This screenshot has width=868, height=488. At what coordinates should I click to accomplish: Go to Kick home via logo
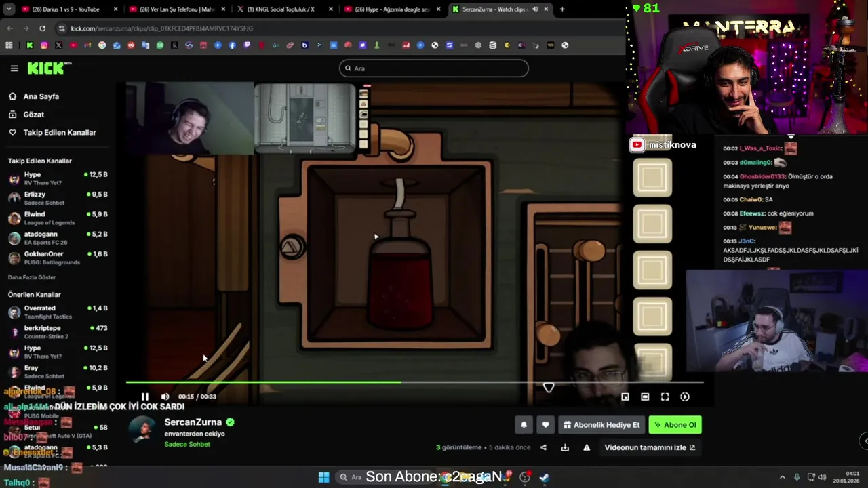point(50,68)
